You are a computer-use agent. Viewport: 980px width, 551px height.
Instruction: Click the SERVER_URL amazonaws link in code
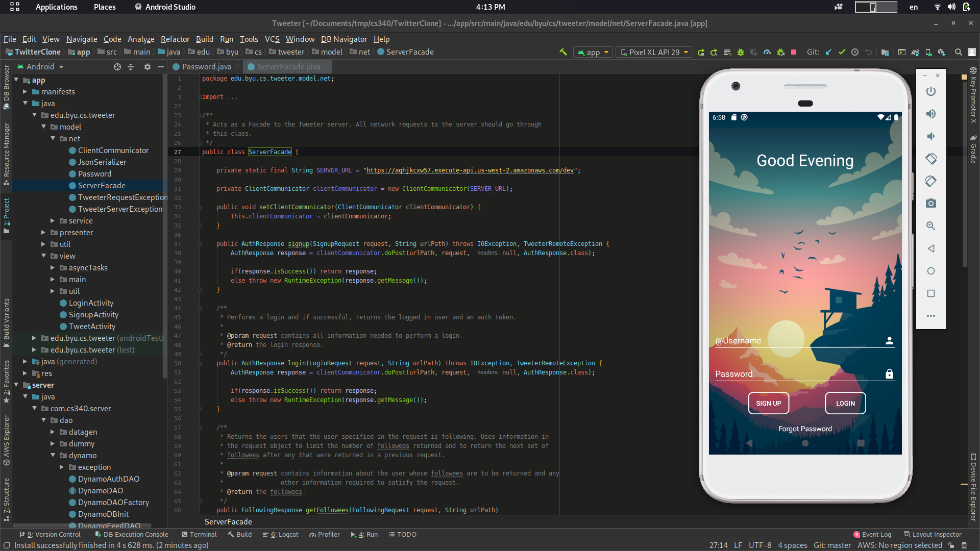470,170
